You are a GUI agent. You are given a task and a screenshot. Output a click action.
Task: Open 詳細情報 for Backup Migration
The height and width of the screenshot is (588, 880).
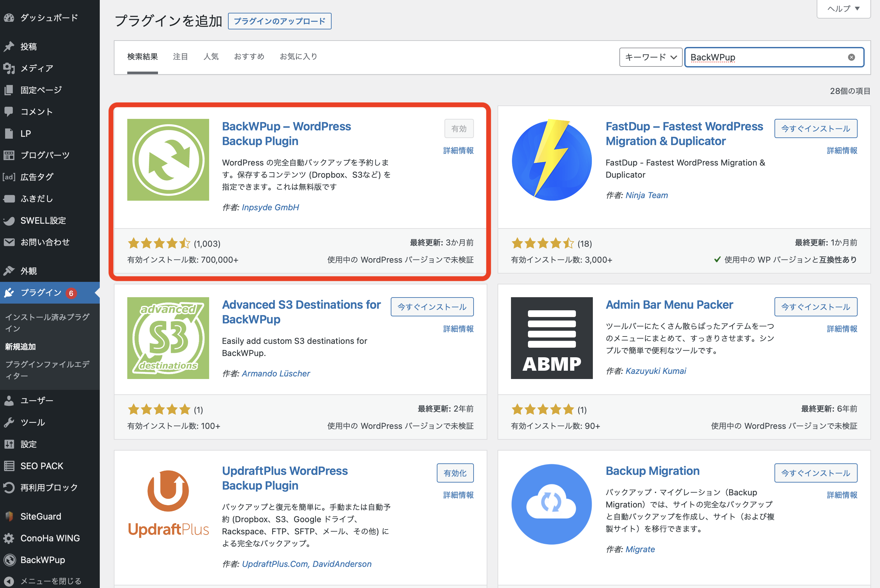[842, 495]
